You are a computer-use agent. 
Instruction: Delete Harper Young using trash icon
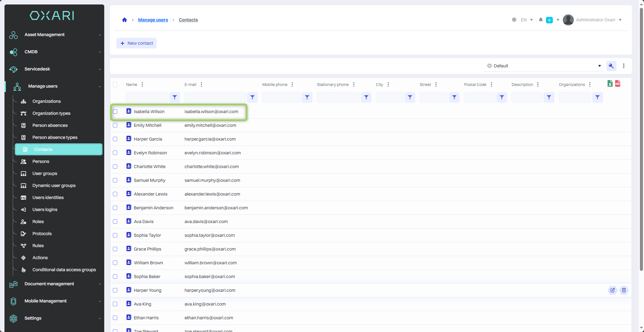tap(624, 290)
